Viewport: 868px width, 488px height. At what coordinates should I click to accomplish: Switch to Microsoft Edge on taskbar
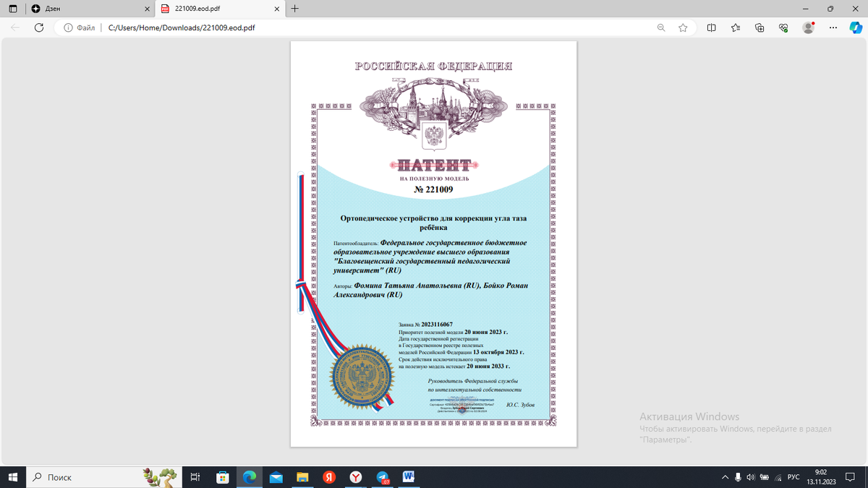[250, 477]
